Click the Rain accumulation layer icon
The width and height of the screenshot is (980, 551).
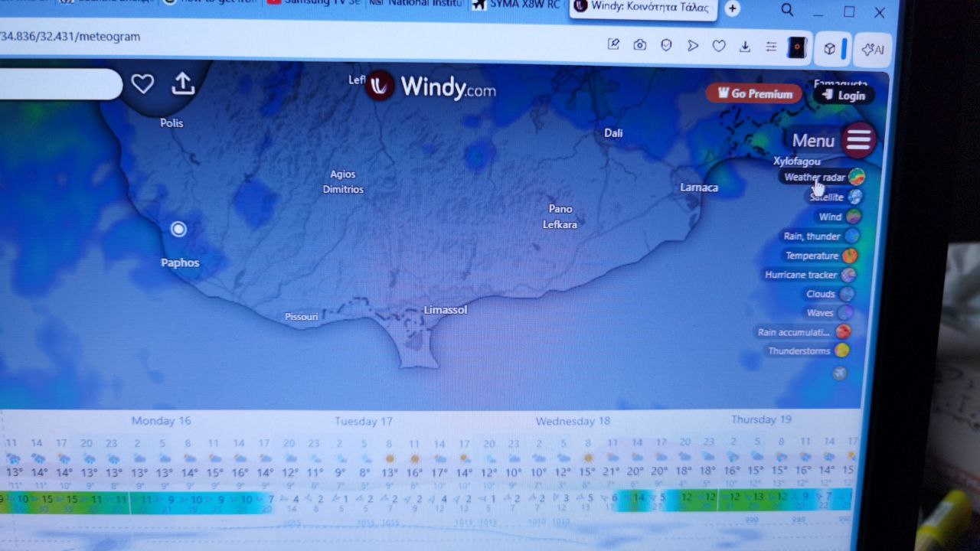click(x=843, y=332)
